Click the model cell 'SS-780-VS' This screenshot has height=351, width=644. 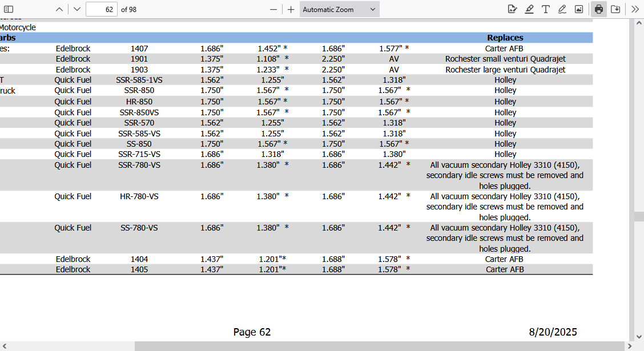[139, 228]
